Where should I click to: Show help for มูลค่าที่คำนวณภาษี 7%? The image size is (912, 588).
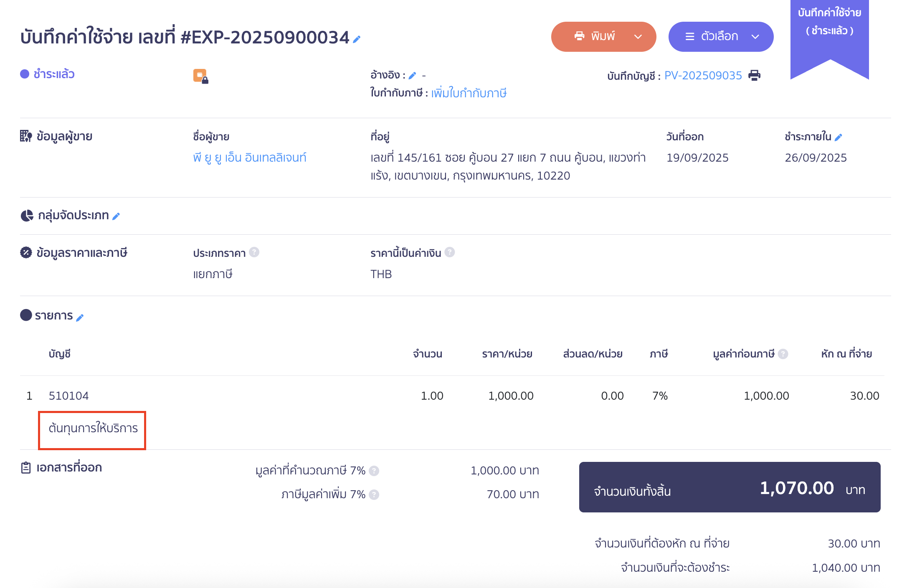click(x=375, y=470)
